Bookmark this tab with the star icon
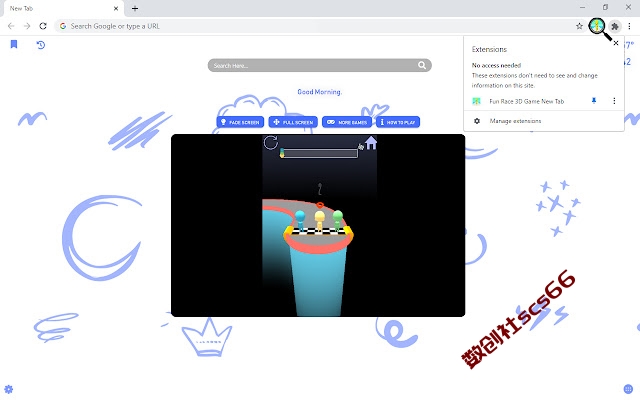 tap(579, 26)
